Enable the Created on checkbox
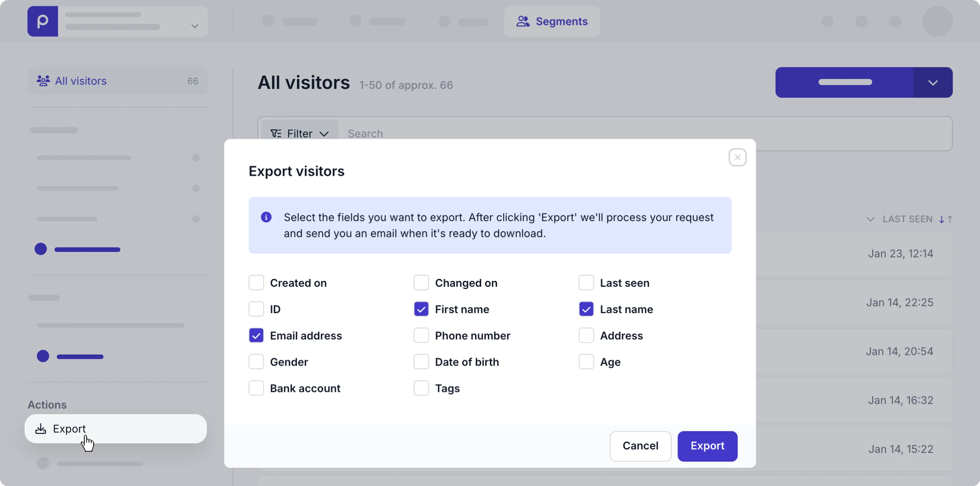The image size is (980, 486). tap(256, 283)
